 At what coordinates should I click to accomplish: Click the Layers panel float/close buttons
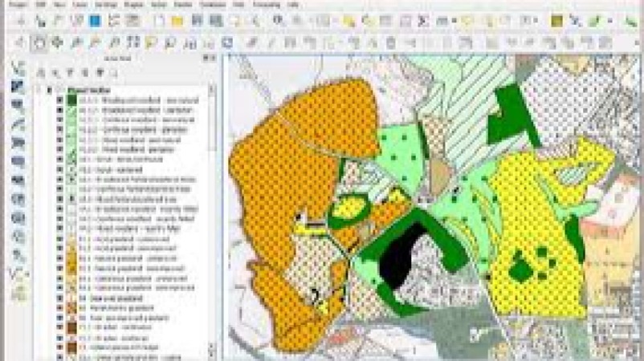pyautogui.click(x=210, y=59)
